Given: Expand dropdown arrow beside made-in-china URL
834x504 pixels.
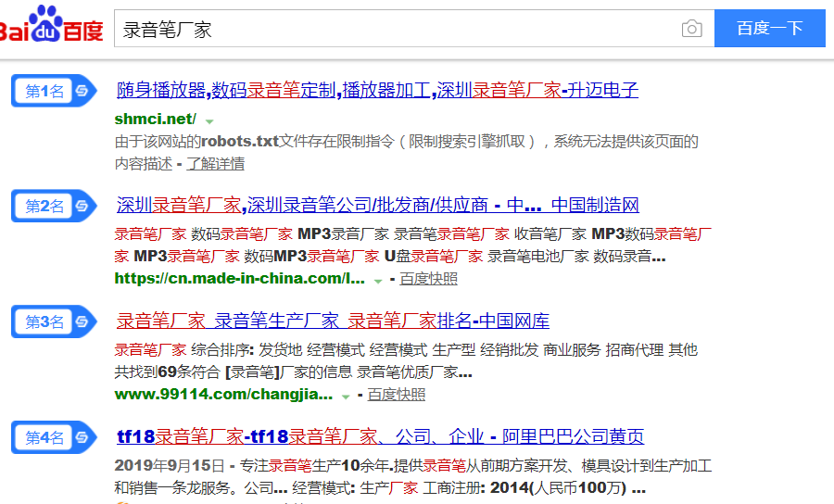Looking at the screenshot, I should coord(378,281).
